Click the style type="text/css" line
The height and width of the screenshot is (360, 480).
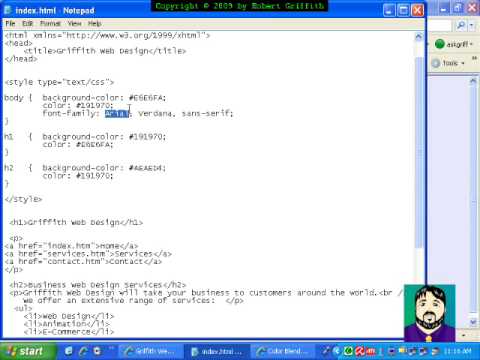59,82
